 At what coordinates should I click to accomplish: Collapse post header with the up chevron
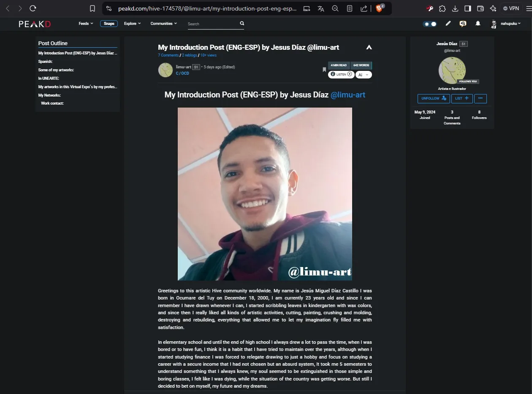[369, 48]
